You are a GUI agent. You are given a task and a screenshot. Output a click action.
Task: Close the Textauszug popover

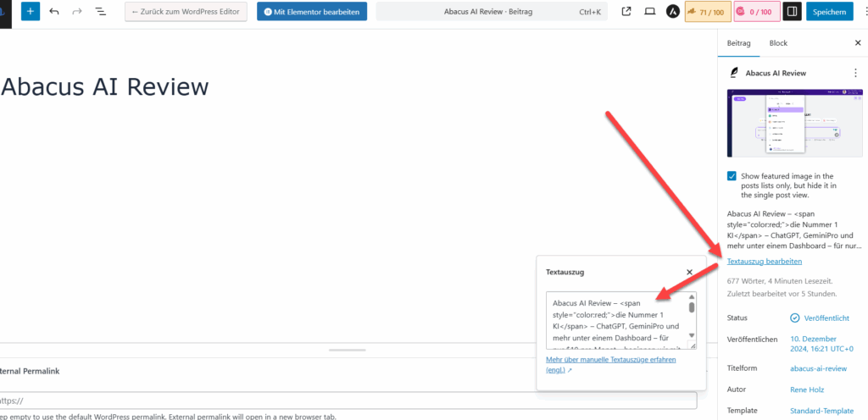tap(689, 272)
